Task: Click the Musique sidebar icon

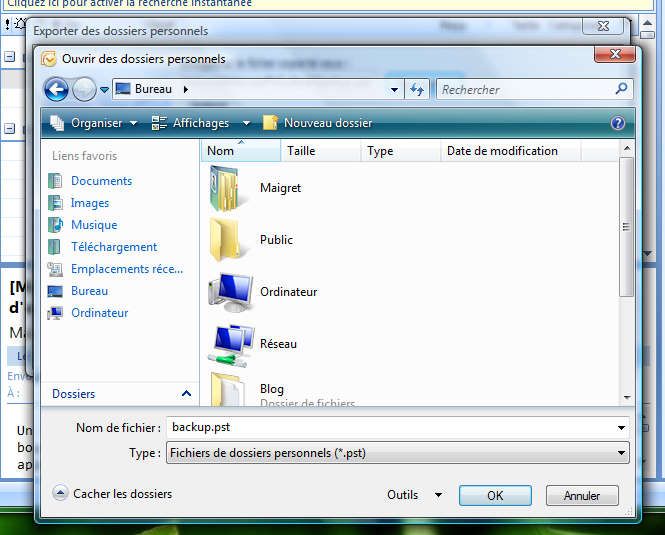Action: point(55,225)
